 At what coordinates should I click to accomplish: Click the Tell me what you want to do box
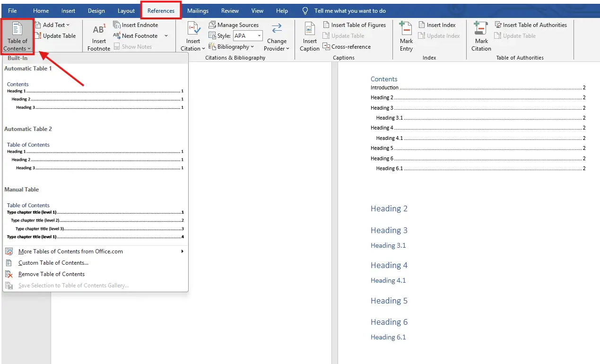[350, 10]
